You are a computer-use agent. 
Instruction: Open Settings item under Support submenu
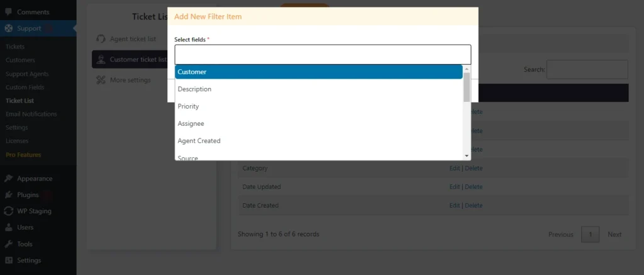pos(17,127)
